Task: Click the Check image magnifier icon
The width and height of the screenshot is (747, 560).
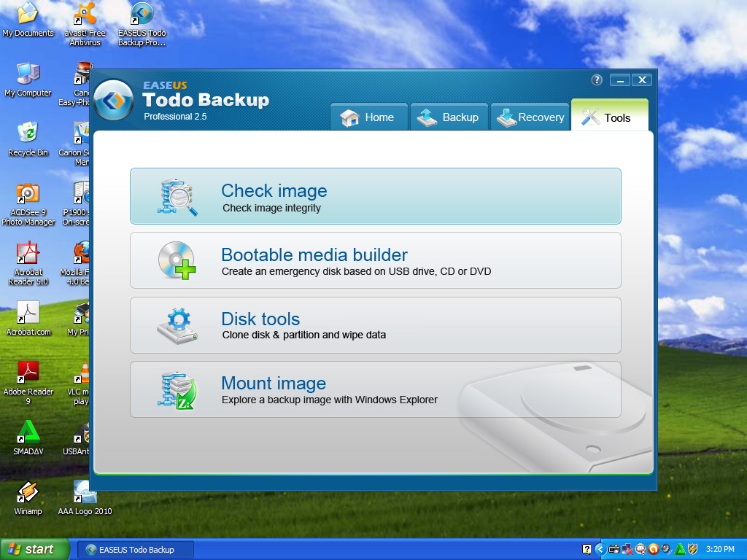Action: 177,197
